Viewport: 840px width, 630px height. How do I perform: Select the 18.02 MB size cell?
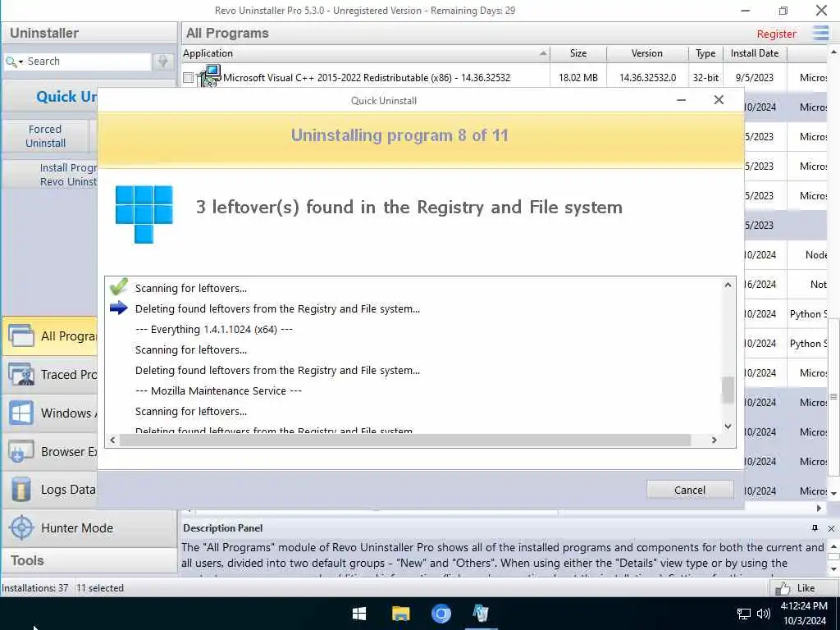click(578, 78)
